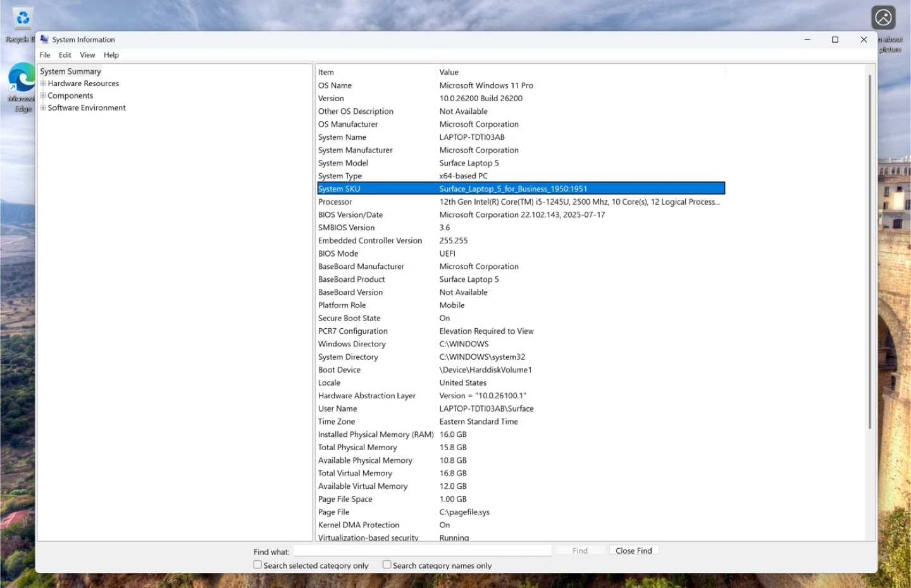Click the System Information title bar icon
Image resolution: width=911 pixels, height=588 pixels.
44,39
